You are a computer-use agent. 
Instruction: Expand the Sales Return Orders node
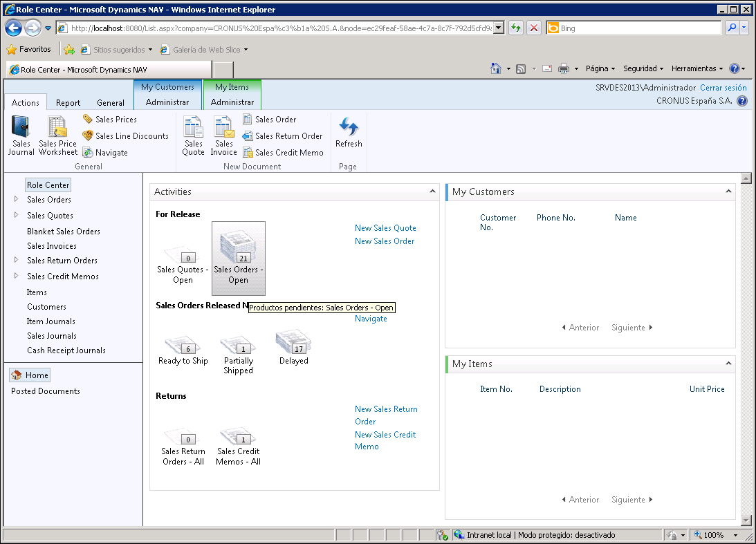pyautogui.click(x=16, y=260)
